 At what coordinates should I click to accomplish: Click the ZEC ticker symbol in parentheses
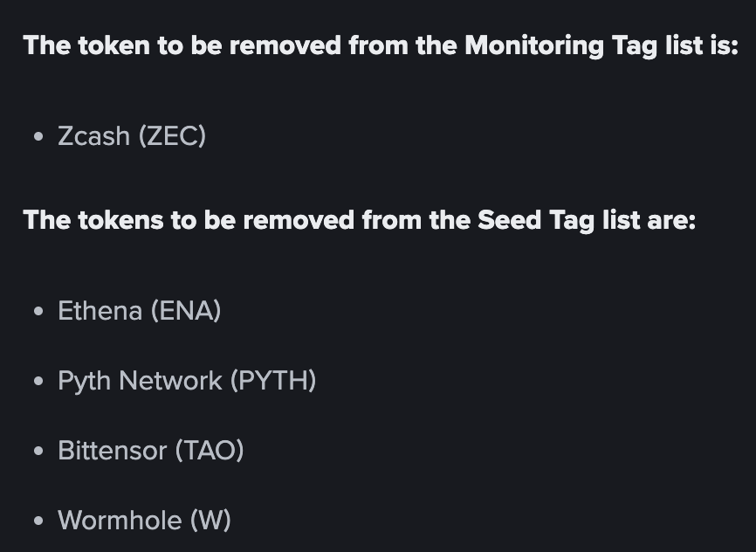click(x=173, y=136)
